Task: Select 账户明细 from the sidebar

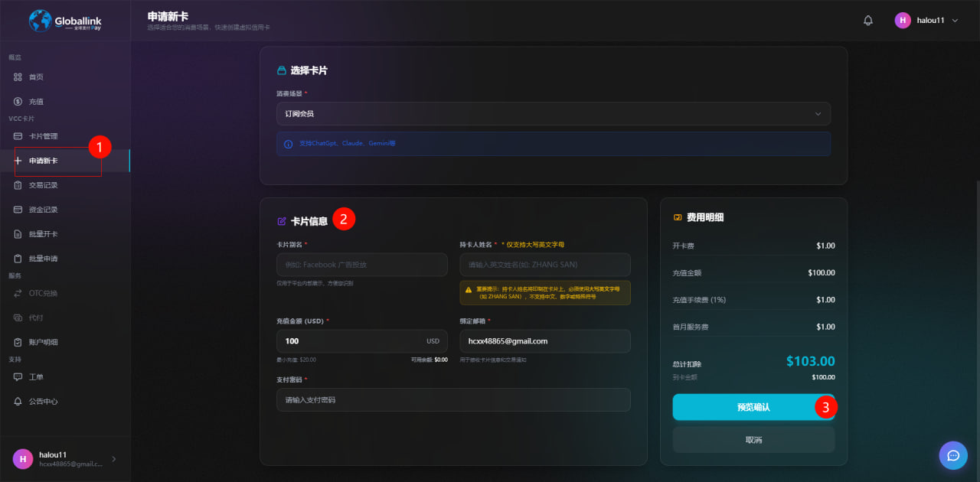Action: (43, 342)
